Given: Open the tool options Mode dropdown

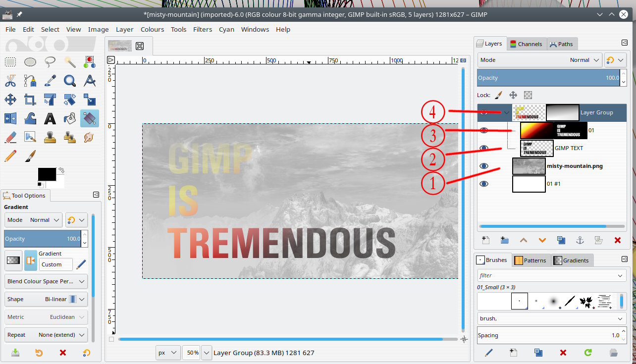Looking at the screenshot, I should pos(33,220).
